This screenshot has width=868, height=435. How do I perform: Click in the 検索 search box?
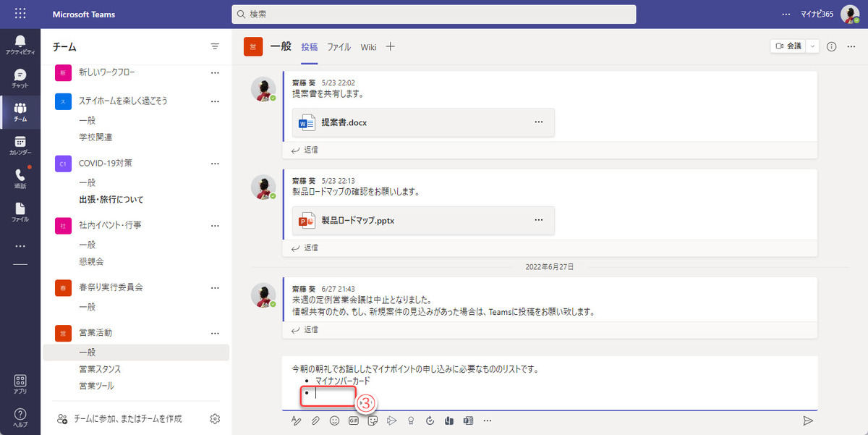(434, 14)
